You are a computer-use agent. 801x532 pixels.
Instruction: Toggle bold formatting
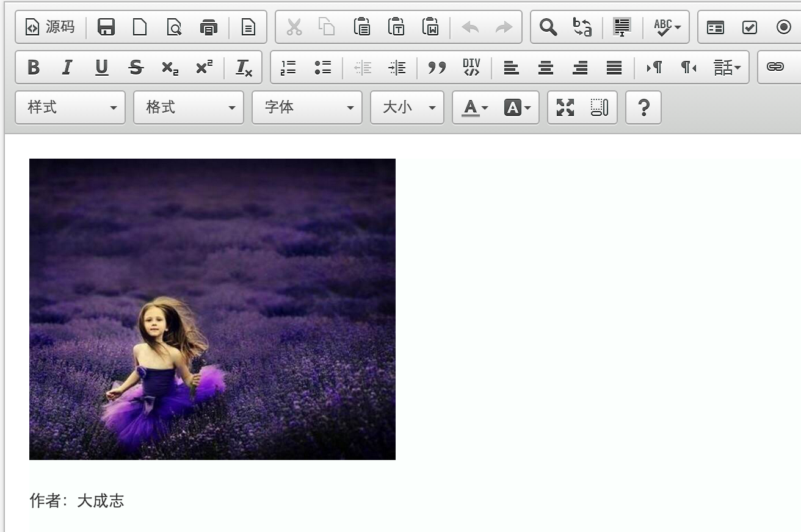point(34,68)
